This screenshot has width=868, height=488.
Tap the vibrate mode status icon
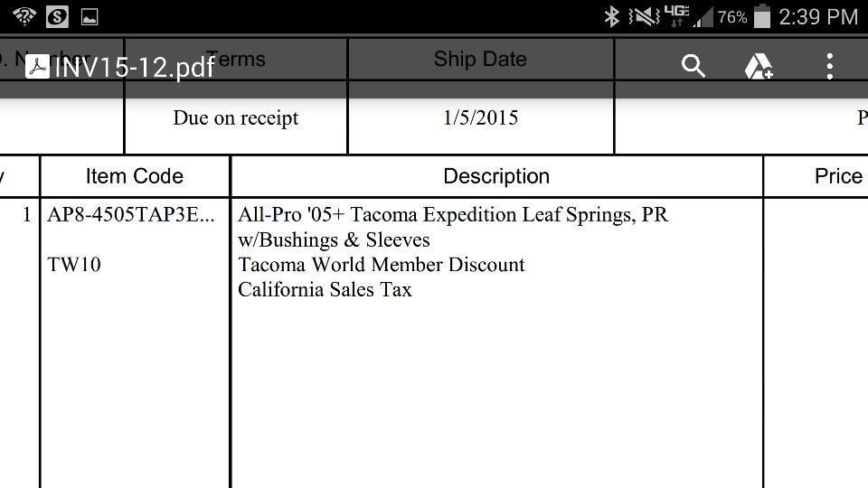coord(643,16)
